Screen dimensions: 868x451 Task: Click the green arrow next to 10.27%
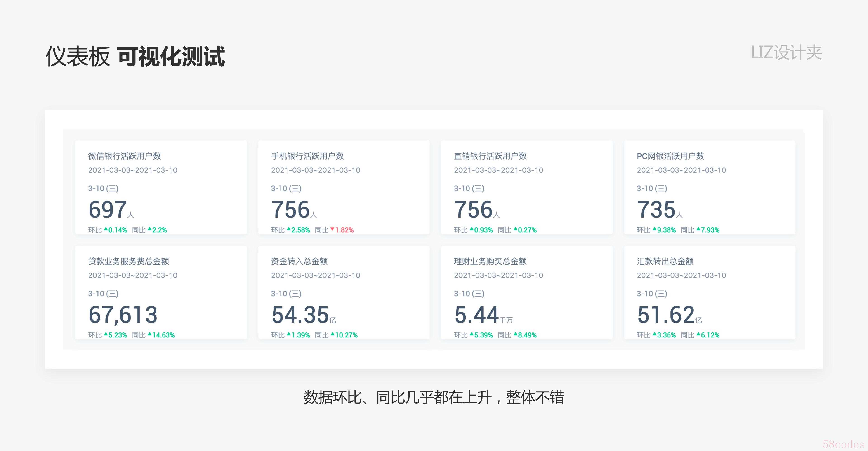[x=333, y=334]
